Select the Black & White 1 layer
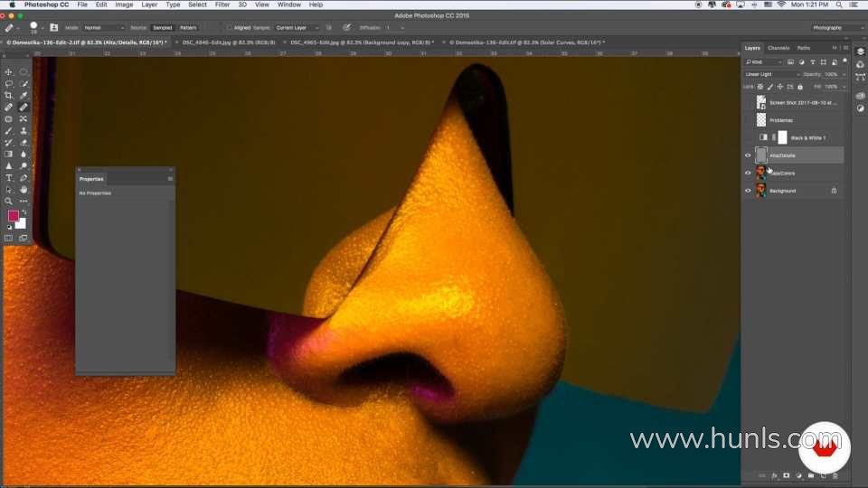This screenshot has height=488, width=868. pyautogui.click(x=807, y=137)
